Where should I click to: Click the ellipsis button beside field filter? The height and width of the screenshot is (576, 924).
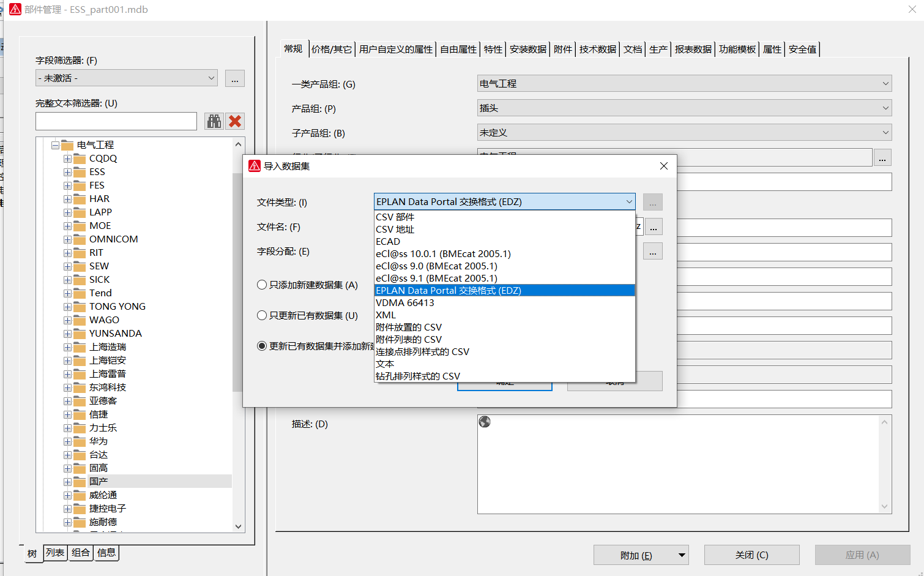pos(235,78)
